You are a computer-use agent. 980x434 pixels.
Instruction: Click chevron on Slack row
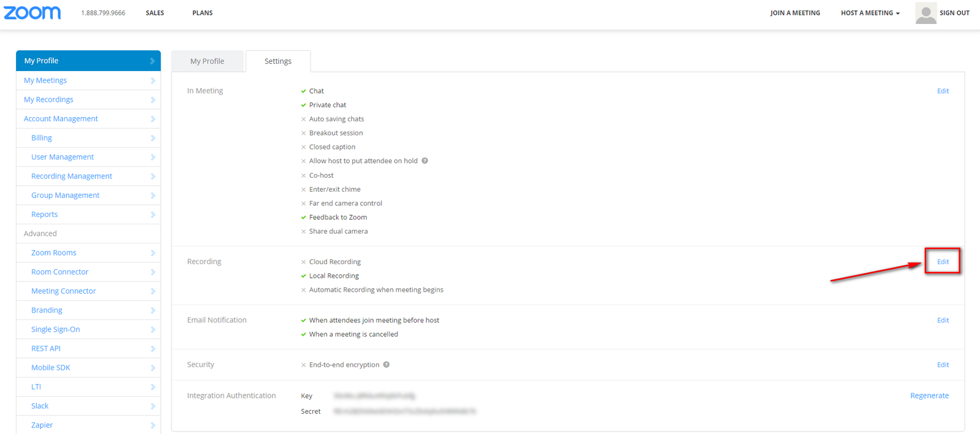[x=153, y=406]
